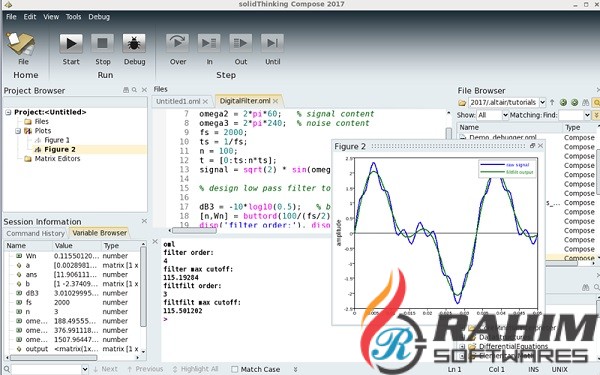Open the Debug menu

tap(99, 17)
